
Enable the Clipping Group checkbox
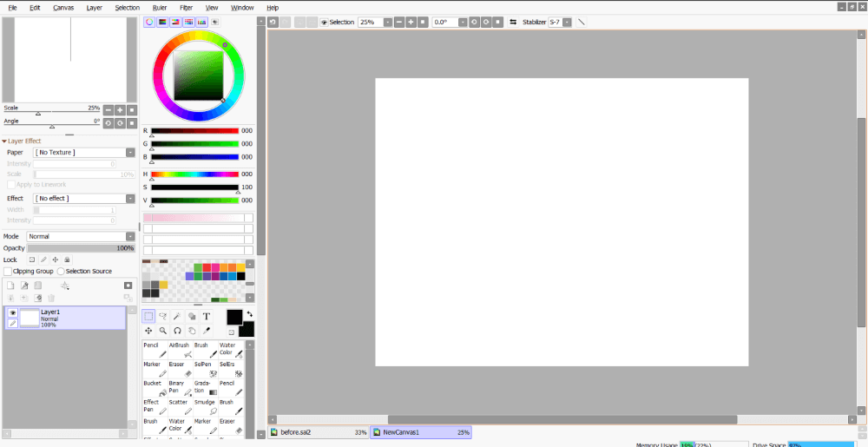[x=8, y=271]
